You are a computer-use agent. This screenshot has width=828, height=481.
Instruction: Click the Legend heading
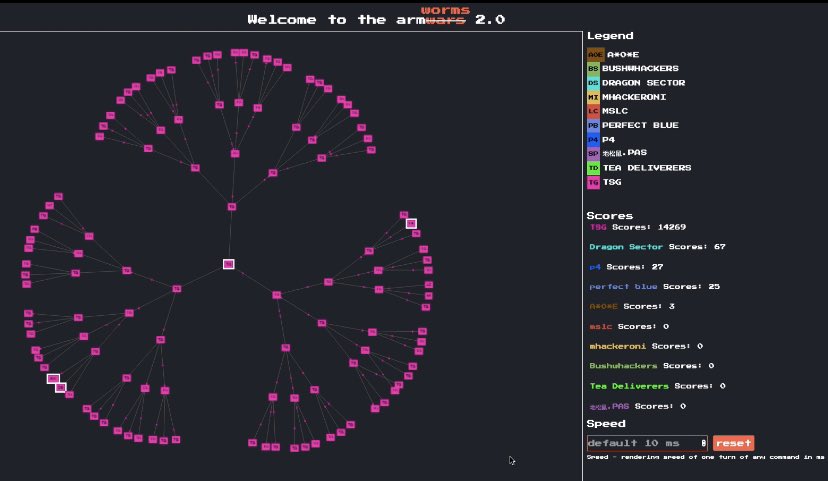(x=610, y=36)
